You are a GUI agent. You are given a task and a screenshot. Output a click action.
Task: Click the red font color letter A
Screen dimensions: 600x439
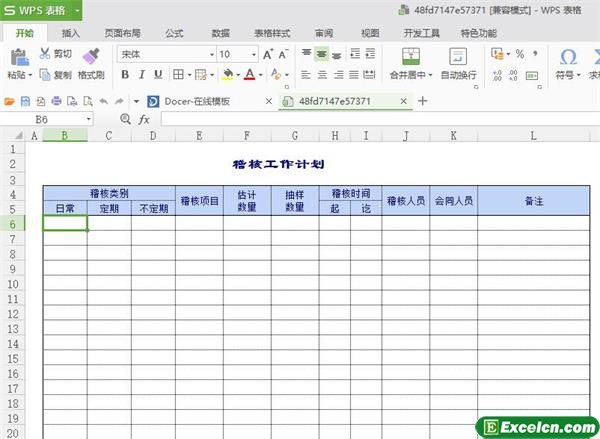point(248,74)
